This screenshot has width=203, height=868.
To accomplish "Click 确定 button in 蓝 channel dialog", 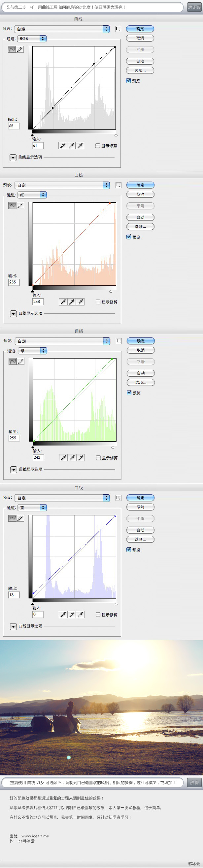I will [x=141, y=498].
